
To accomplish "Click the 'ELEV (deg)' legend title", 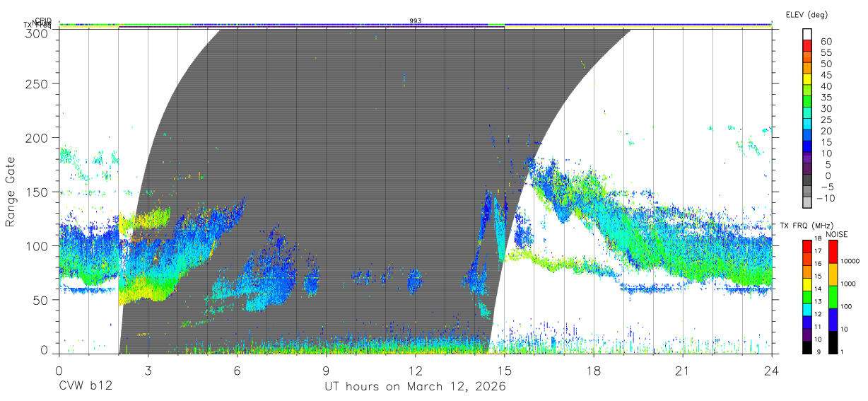I will click(x=807, y=15).
